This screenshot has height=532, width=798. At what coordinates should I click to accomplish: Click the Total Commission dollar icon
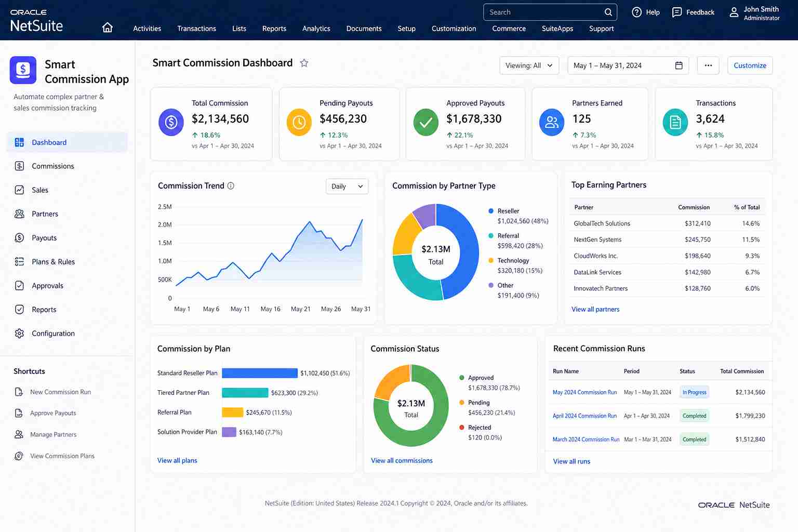(x=171, y=122)
